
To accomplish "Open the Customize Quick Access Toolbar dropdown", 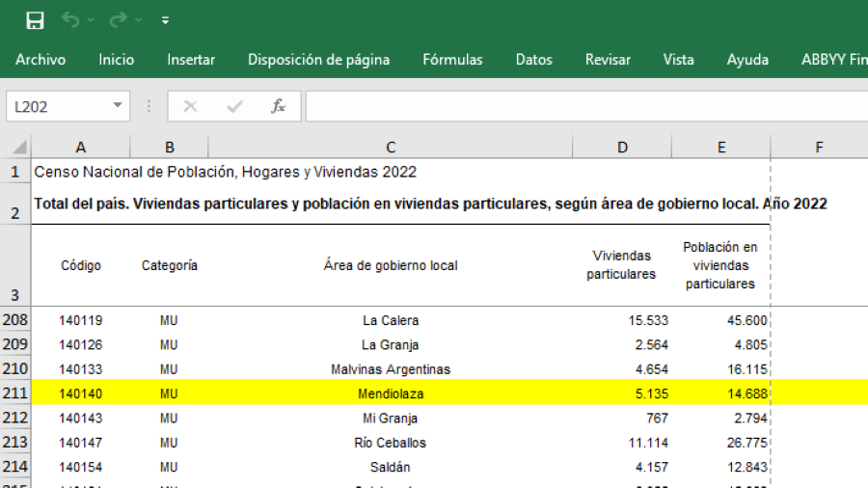I will tap(165, 20).
